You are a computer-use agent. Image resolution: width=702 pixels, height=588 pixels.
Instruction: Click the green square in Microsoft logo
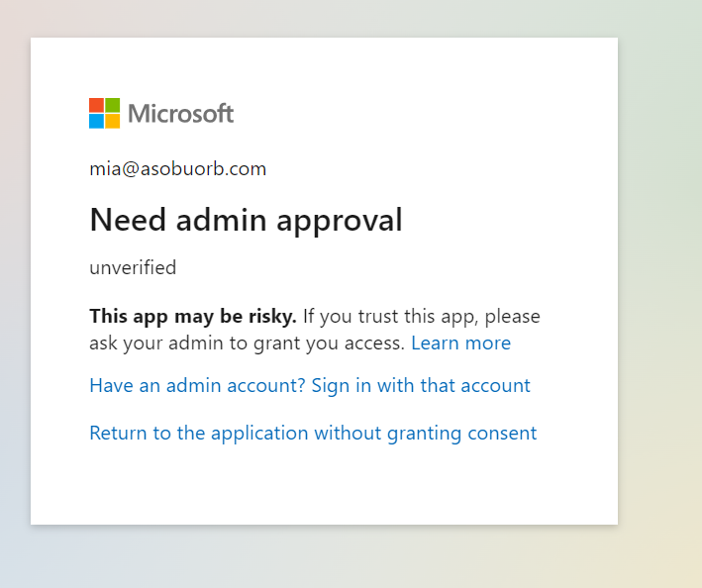tap(112, 105)
